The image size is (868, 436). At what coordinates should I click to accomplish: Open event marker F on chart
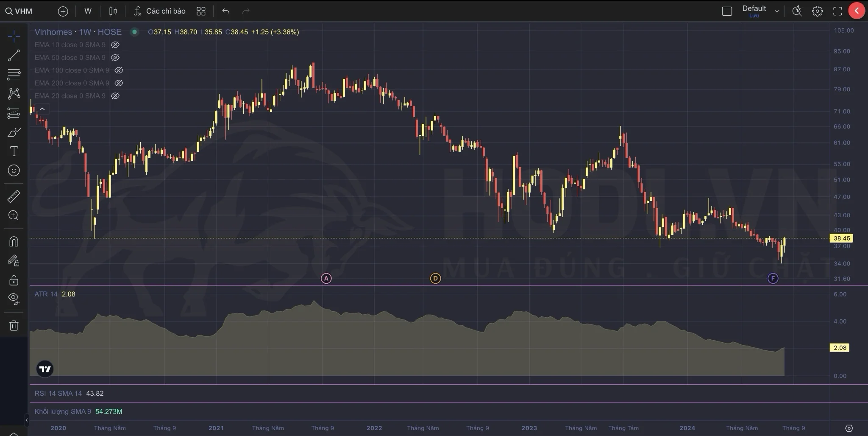pos(773,278)
